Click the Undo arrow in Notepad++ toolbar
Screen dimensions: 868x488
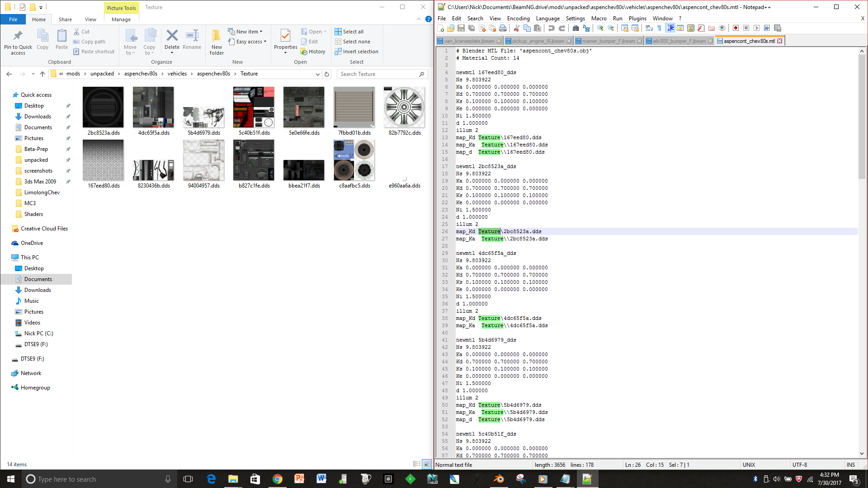(551, 28)
